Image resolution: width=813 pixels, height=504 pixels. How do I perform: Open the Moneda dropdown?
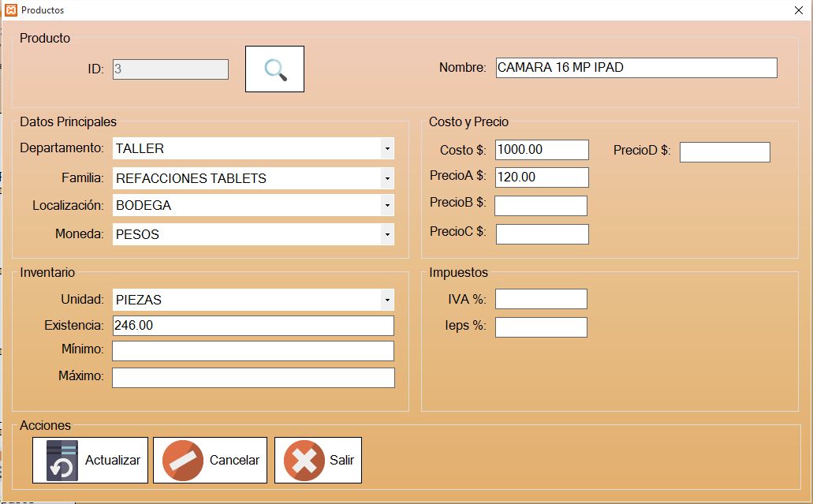coord(386,234)
